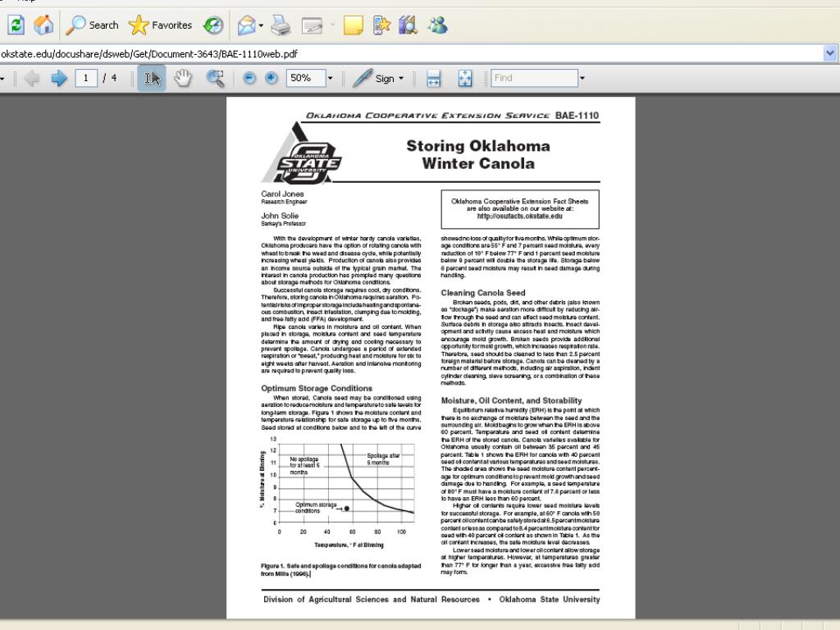Go to previous PDF page arrow
The height and width of the screenshot is (630, 840).
[x=32, y=78]
